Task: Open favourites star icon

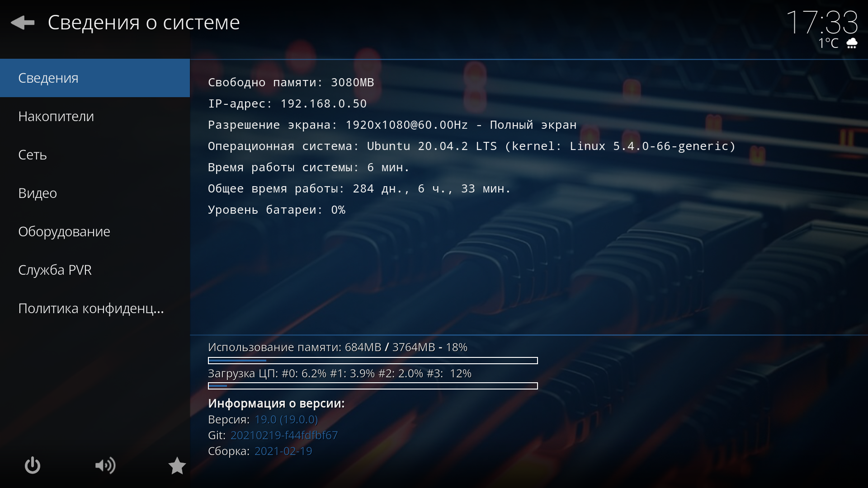Action: tap(177, 465)
